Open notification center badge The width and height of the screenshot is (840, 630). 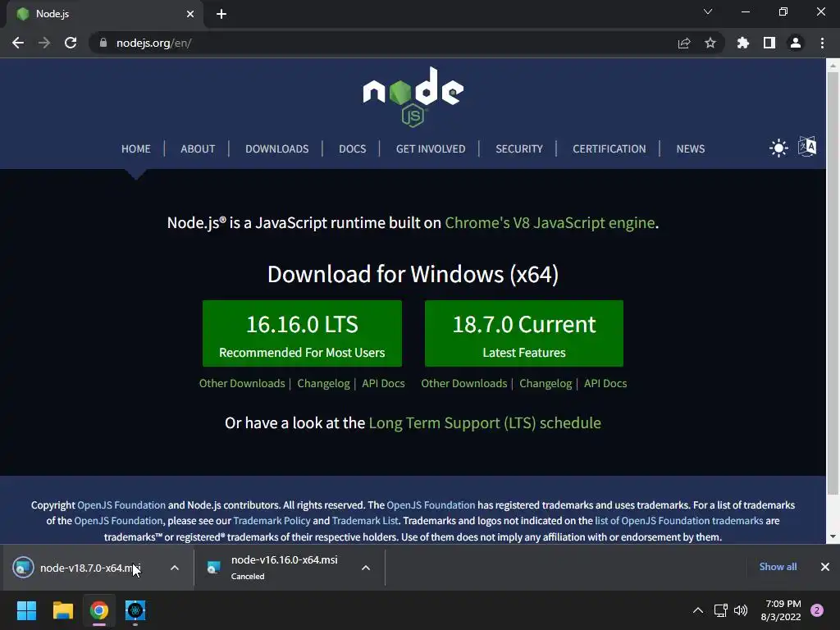[817, 610]
